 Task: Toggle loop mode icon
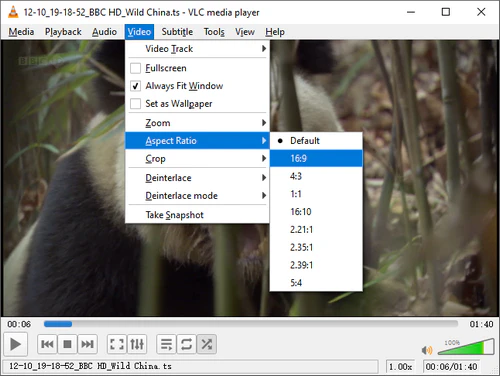[186, 344]
